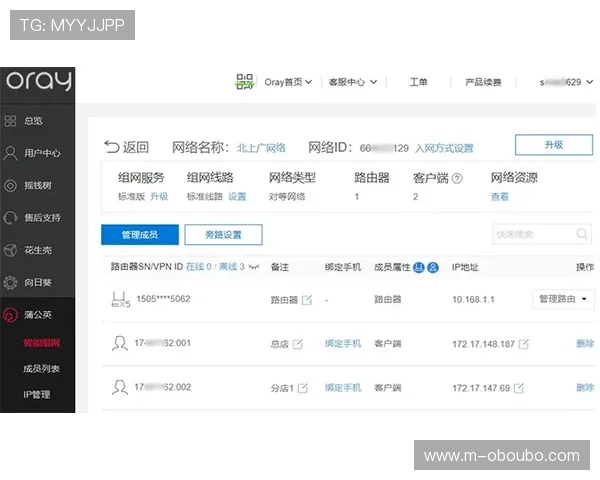The width and height of the screenshot is (600, 480).
Task: Edit IP address 172.17.147.69
Action: [518, 388]
